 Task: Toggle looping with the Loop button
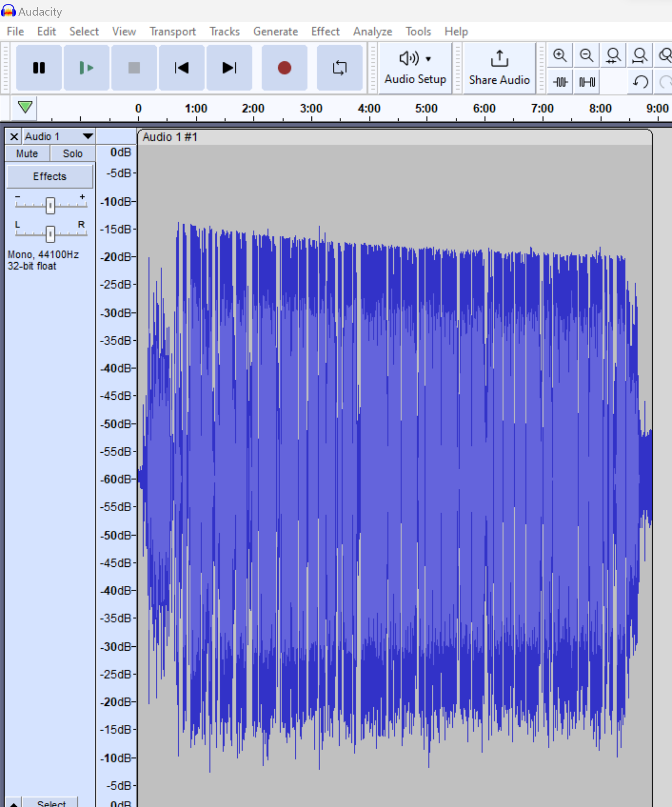point(340,68)
